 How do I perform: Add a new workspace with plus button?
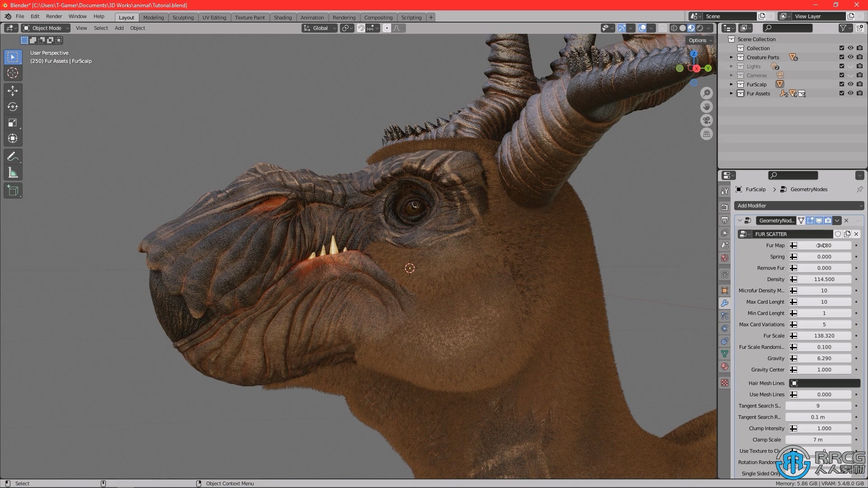point(431,17)
